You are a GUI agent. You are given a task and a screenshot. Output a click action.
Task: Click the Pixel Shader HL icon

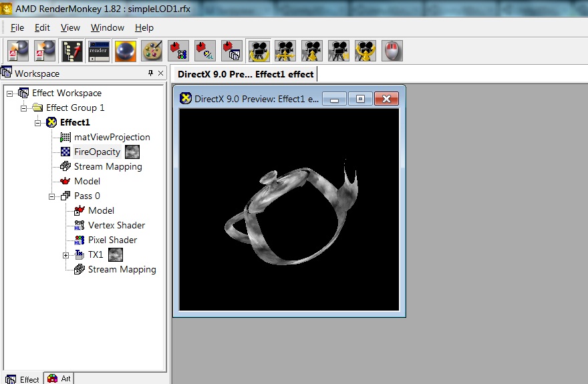pos(79,240)
